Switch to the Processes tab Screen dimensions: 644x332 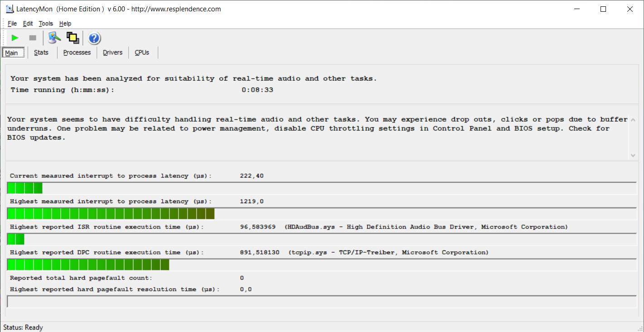[x=77, y=53]
